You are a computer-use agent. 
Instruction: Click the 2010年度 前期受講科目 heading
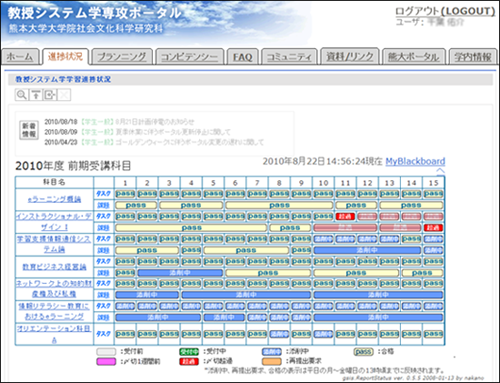(73, 166)
